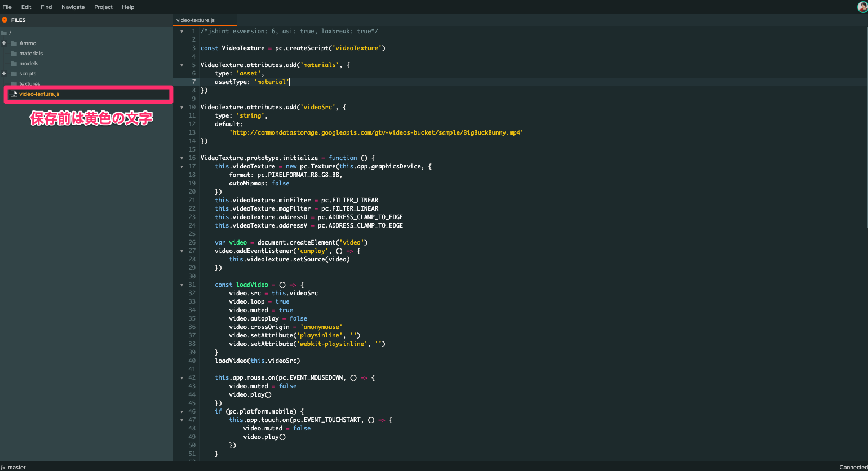Fold the mouse.on handler at line 42
The height and width of the screenshot is (471, 868).
coord(181,378)
